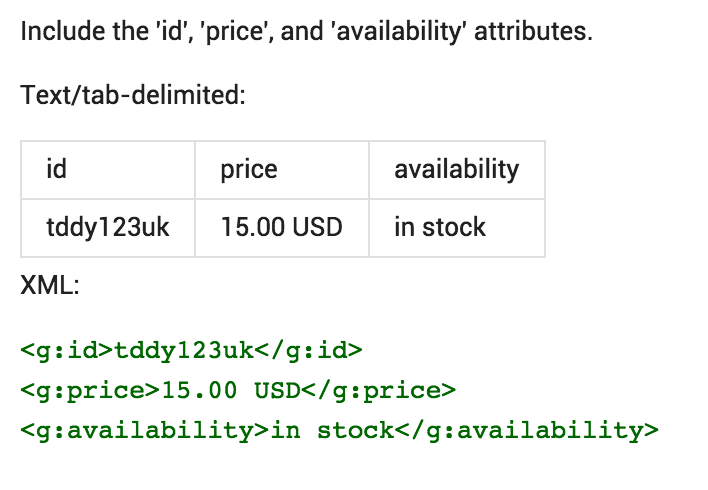Click the 'Text/tab-delimited:' label
The width and height of the screenshot is (708, 490).
[133, 96]
